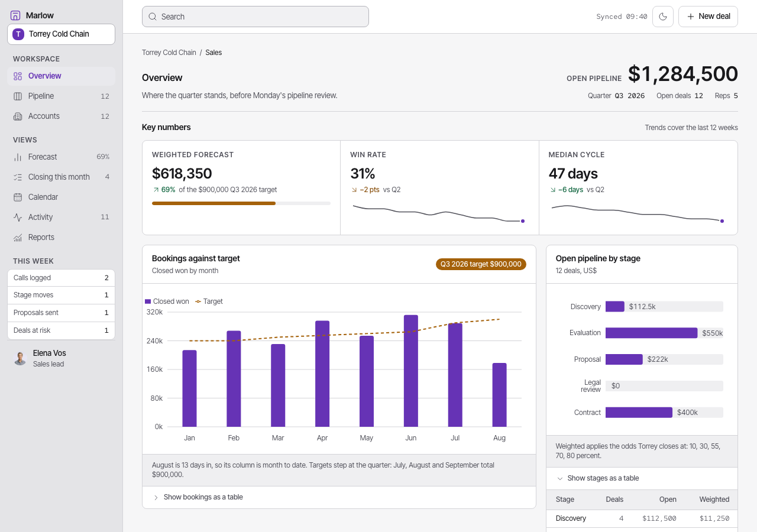Click the New deal button

708,17
